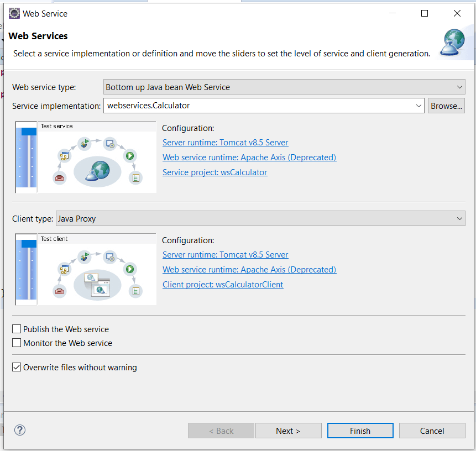Open the Client type dropdown
The width and height of the screenshot is (476, 451).
click(x=260, y=218)
